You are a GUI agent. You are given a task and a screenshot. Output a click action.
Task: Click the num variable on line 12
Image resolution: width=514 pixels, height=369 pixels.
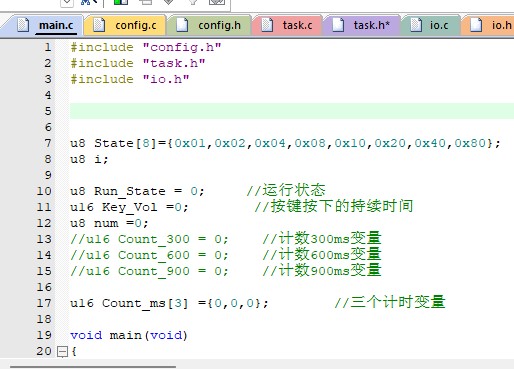click(106, 223)
